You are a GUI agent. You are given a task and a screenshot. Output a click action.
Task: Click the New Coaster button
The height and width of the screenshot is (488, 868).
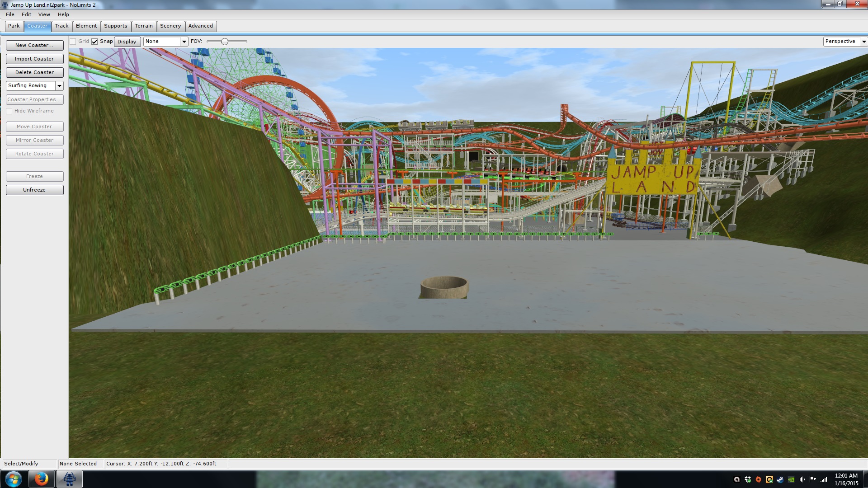point(34,45)
